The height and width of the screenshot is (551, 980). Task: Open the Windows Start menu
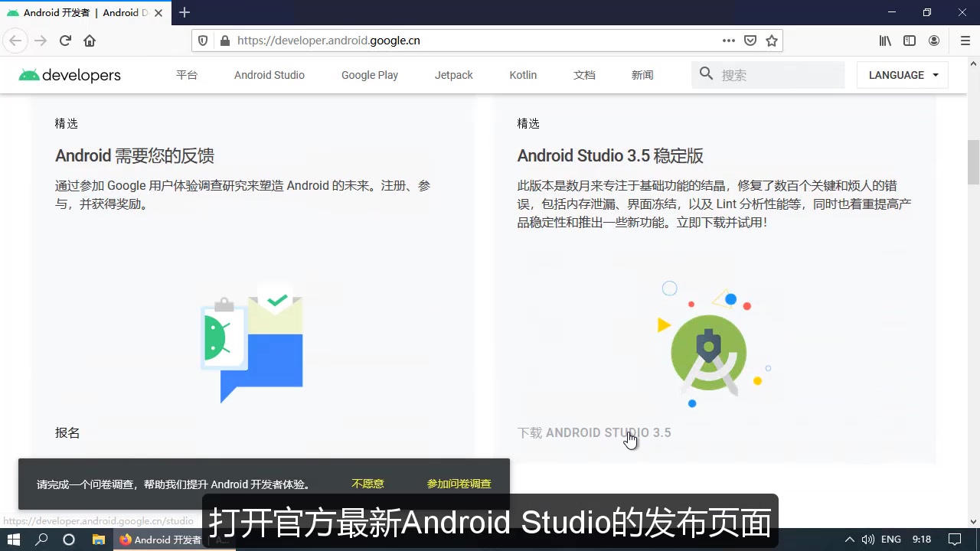(13, 540)
